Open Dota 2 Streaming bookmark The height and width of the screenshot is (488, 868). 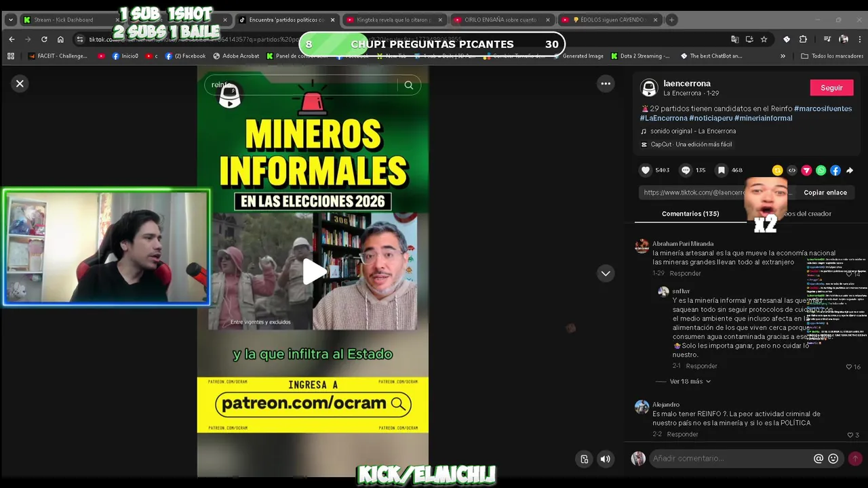[640, 56]
